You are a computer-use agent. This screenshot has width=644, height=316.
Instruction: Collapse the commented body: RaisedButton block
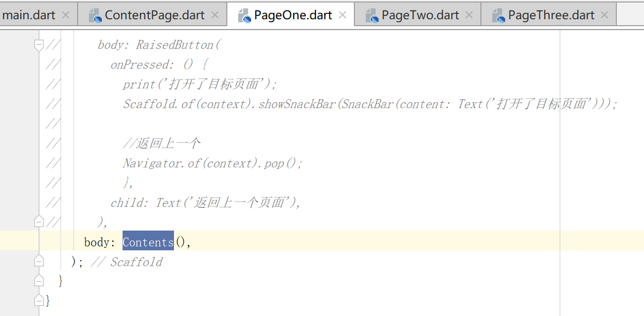[39, 45]
